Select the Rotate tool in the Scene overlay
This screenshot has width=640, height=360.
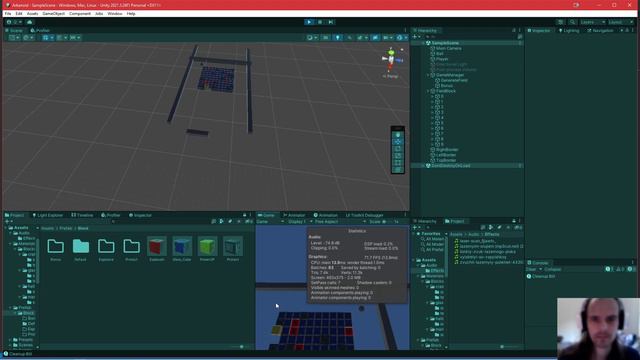pyautogui.click(x=398, y=149)
